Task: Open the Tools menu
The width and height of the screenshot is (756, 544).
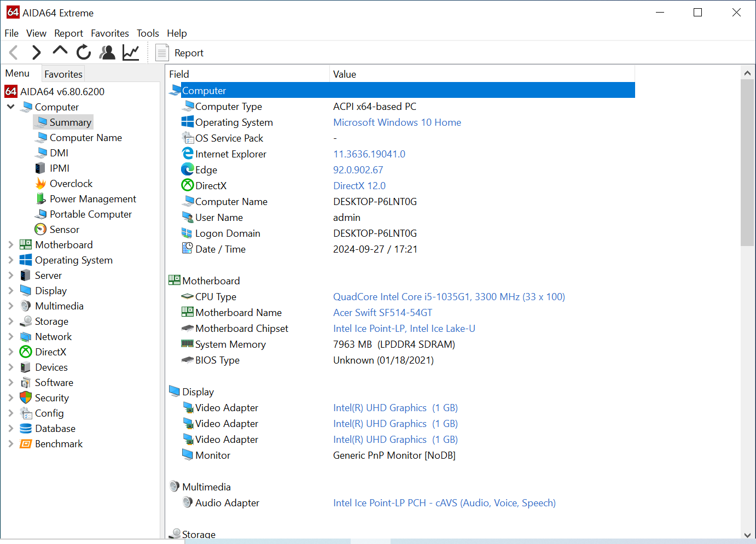Action: 148,33
